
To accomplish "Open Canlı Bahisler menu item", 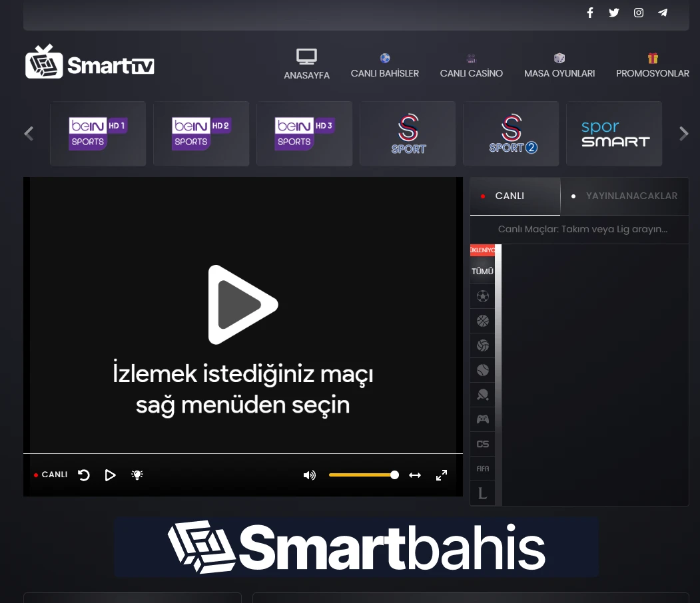I will 385,66.
